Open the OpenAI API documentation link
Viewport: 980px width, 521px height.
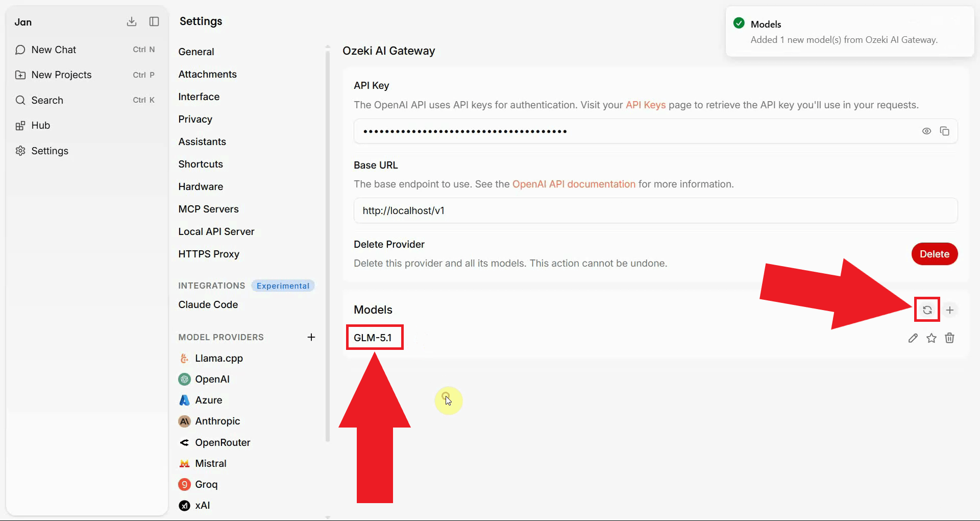pyautogui.click(x=574, y=184)
